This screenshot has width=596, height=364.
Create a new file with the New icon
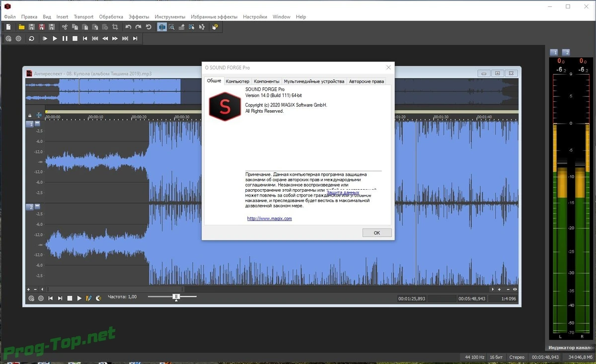[x=8, y=27]
